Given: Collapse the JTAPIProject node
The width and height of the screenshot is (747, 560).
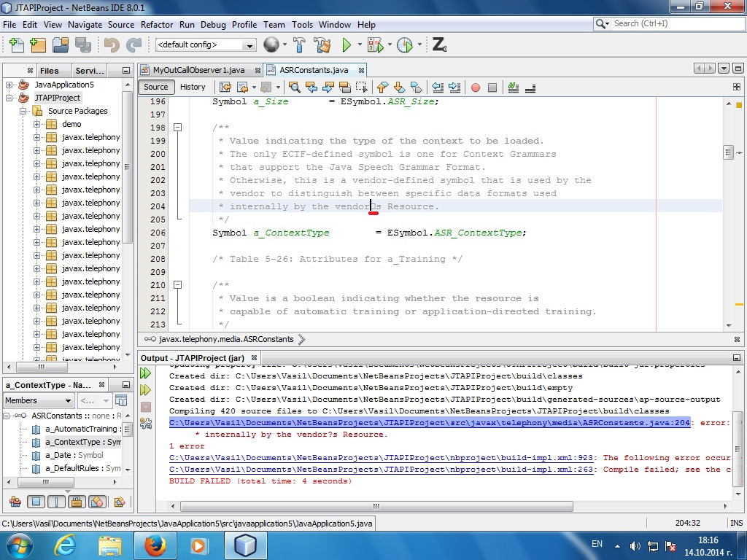Looking at the screenshot, I should pyautogui.click(x=9, y=98).
